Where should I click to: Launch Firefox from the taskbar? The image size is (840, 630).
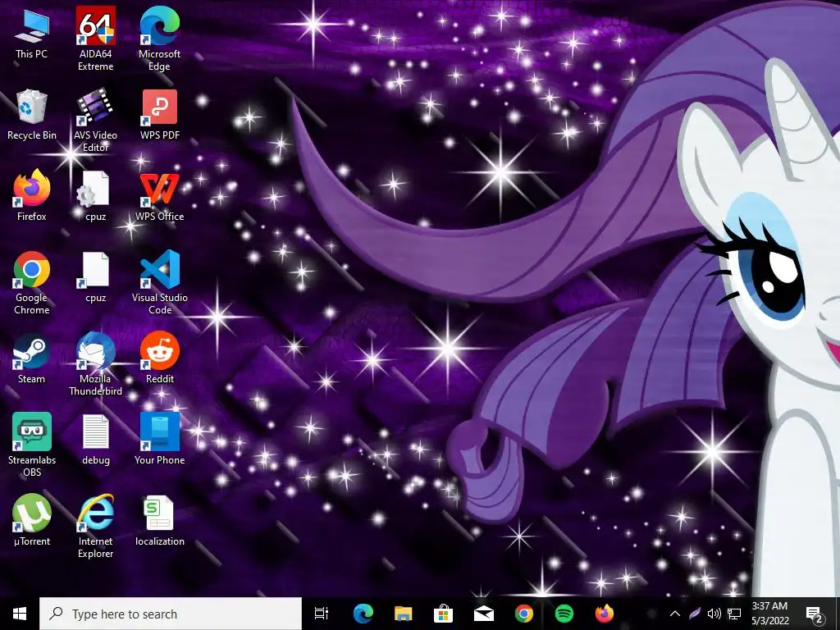pos(605,614)
